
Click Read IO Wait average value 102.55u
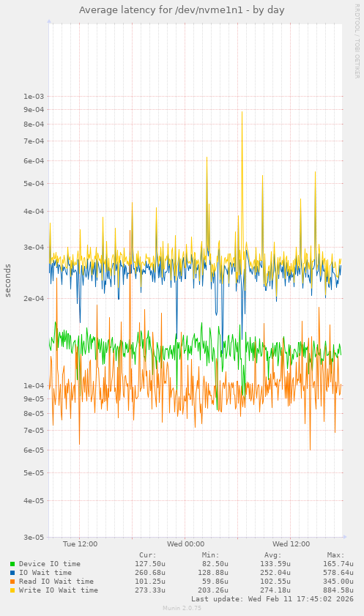[275, 581]
